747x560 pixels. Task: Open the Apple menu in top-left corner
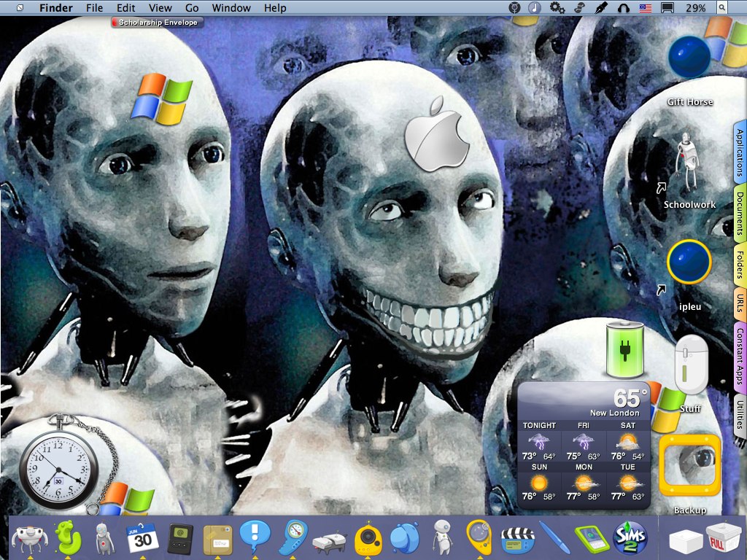tap(20, 7)
